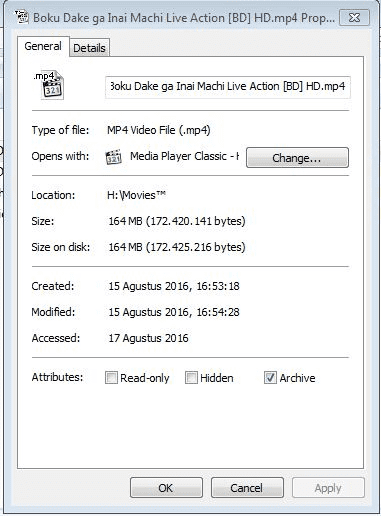Viewport: 381px width, 516px height.
Task: Click the greyed Apply button
Action: click(x=328, y=488)
